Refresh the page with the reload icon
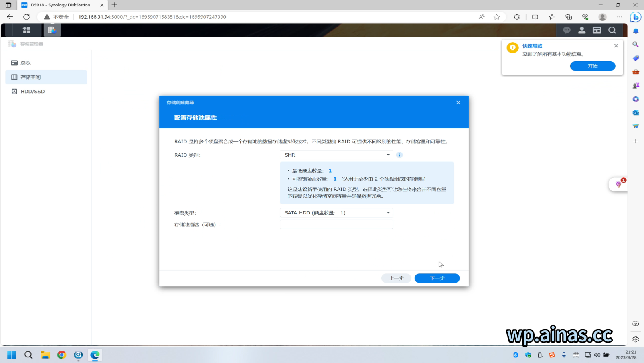This screenshot has width=644, height=363. (x=26, y=17)
